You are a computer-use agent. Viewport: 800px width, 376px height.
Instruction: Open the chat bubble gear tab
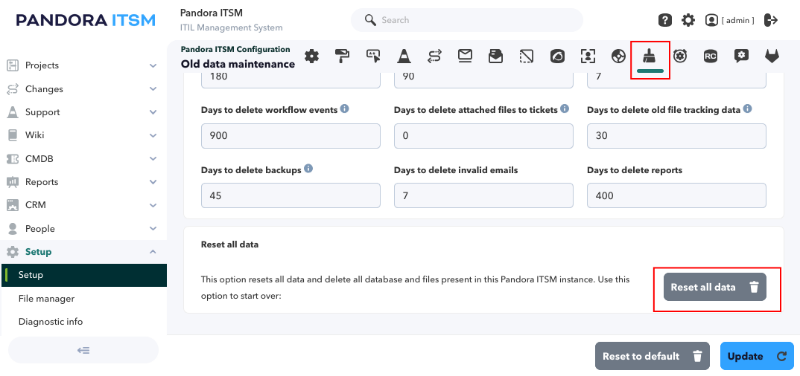pos(741,56)
